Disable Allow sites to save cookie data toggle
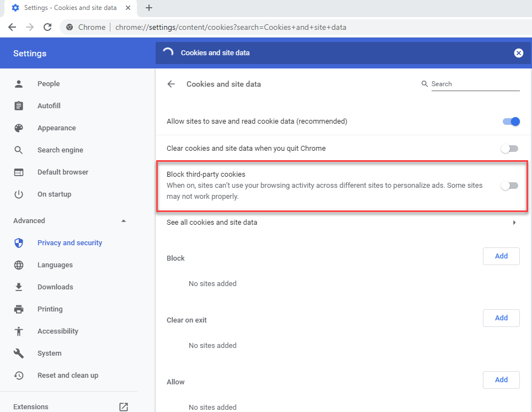The width and height of the screenshot is (532, 412). tap(510, 122)
